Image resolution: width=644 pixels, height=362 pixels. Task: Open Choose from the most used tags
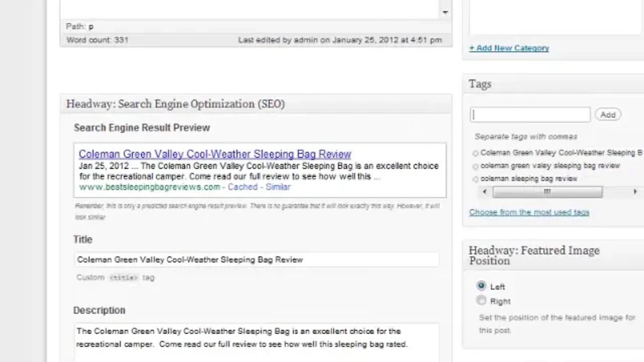(x=529, y=212)
